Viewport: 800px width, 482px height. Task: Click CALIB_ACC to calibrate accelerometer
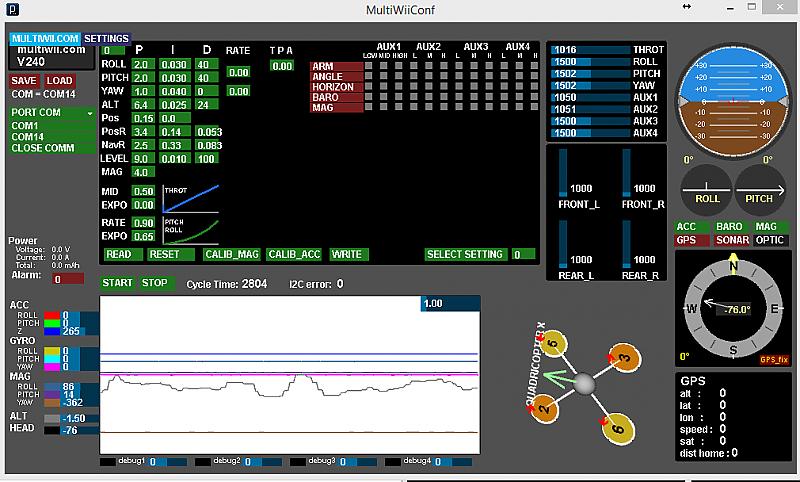pos(294,254)
